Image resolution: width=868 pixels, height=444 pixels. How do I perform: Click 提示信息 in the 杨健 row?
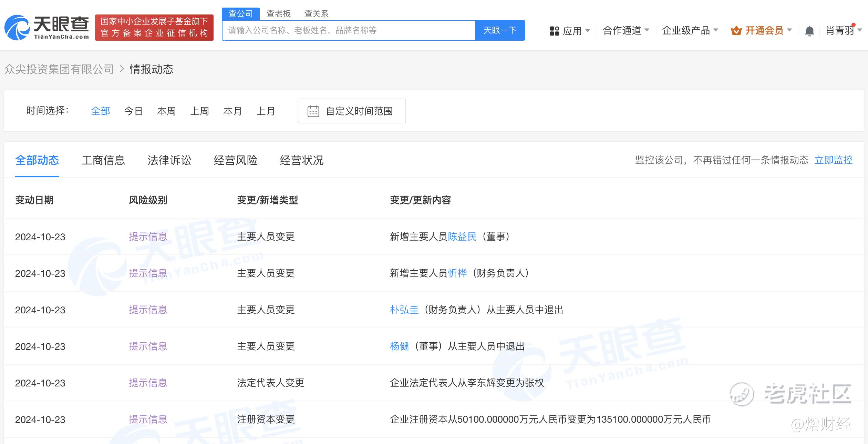click(148, 346)
